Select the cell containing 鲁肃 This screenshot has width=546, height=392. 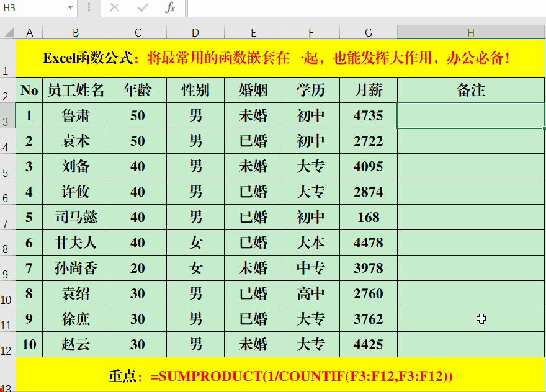tap(76, 115)
